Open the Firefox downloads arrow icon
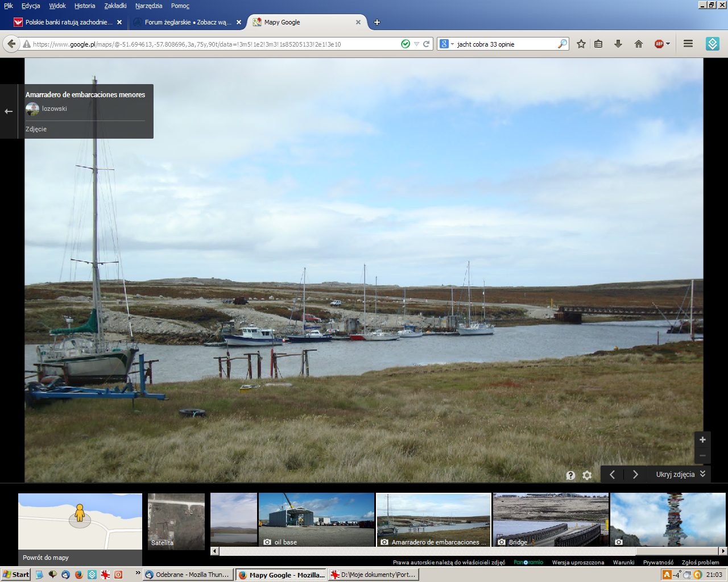The height and width of the screenshot is (582, 728). tap(618, 44)
